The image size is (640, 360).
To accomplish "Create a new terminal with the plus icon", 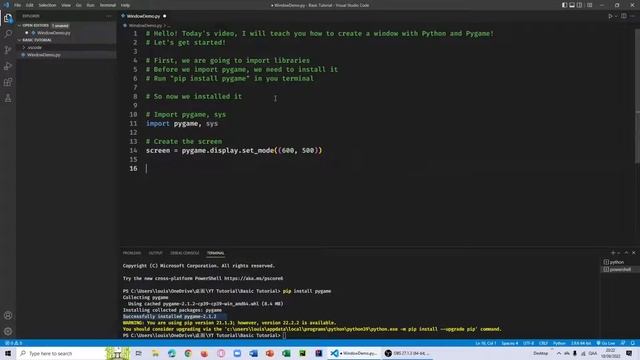I will point(613,253).
